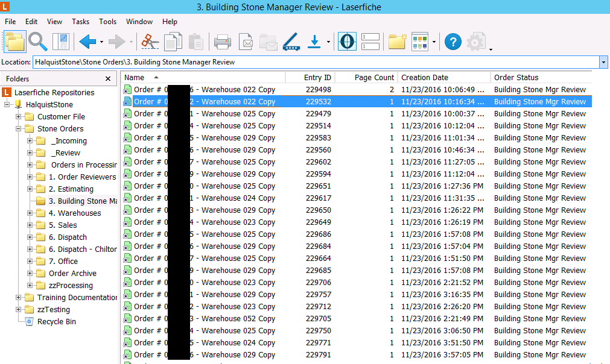Image resolution: width=610 pixels, height=364 pixels.
Task: Expand the Customer File folder
Action: point(18,116)
